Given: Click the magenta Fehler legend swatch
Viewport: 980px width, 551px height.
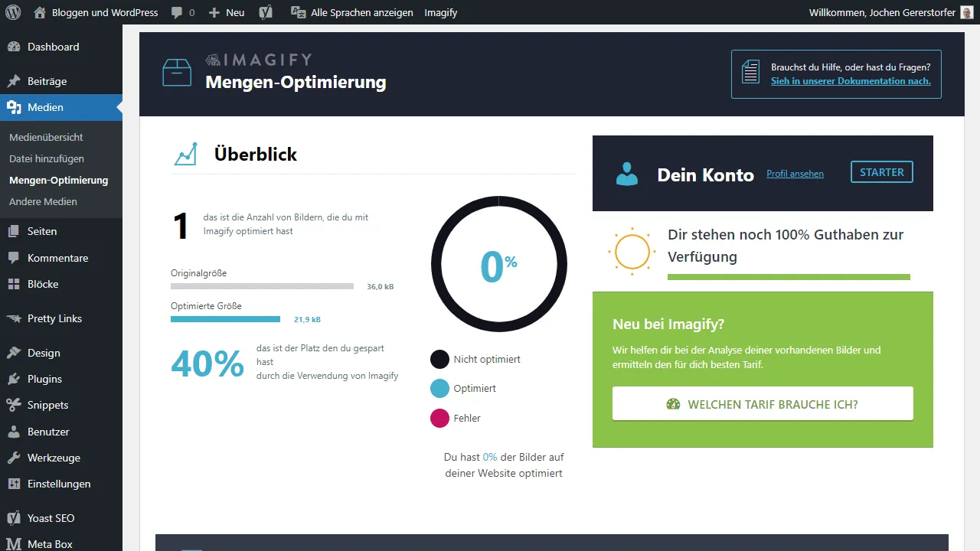Looking at the screenshot, I should pos(439,419).
